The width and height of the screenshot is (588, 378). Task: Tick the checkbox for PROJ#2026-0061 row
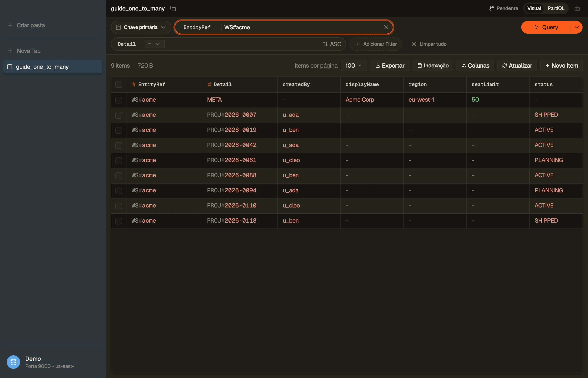pyautogui.click(x=118, y=160)
